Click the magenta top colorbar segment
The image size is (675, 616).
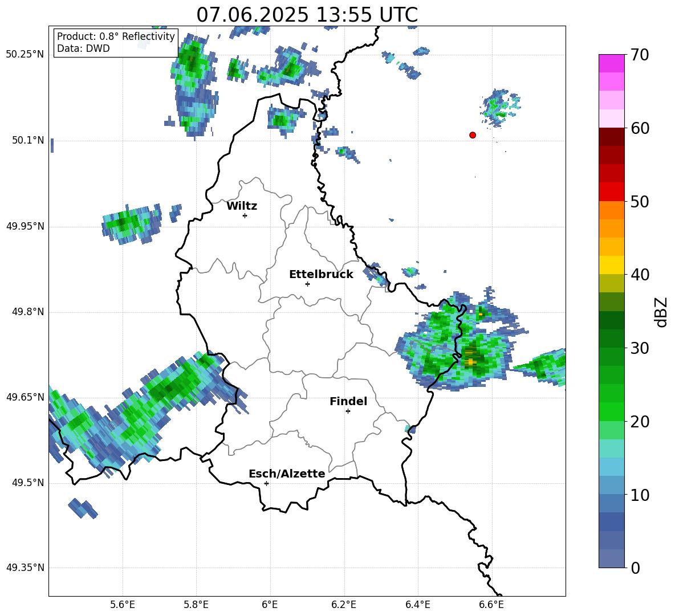coord(611,64)
